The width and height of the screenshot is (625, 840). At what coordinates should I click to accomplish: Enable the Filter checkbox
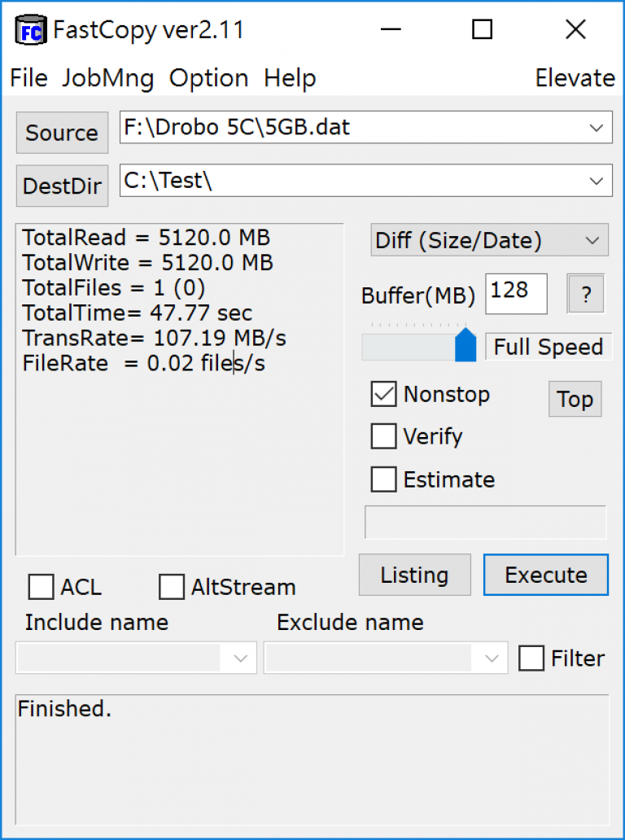(531, 658)
